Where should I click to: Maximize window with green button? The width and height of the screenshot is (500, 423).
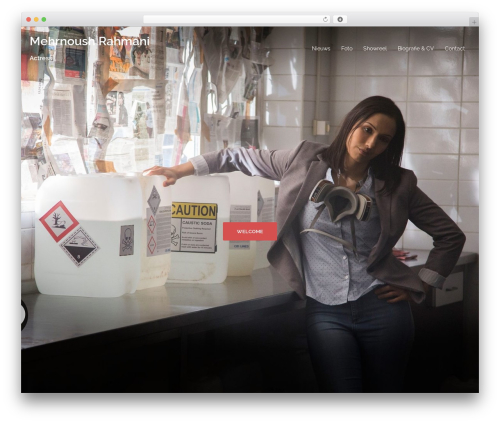44,19
